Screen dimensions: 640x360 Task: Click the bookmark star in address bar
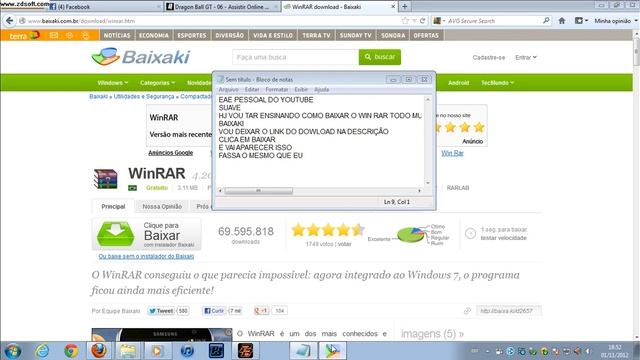[x=405, y=21]
